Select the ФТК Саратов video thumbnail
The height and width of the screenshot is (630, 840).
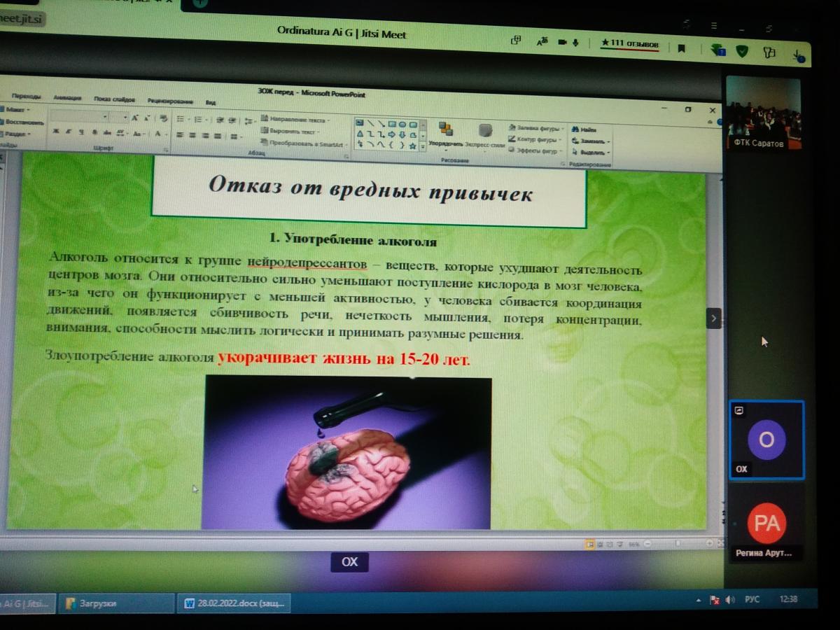(762, 113)
